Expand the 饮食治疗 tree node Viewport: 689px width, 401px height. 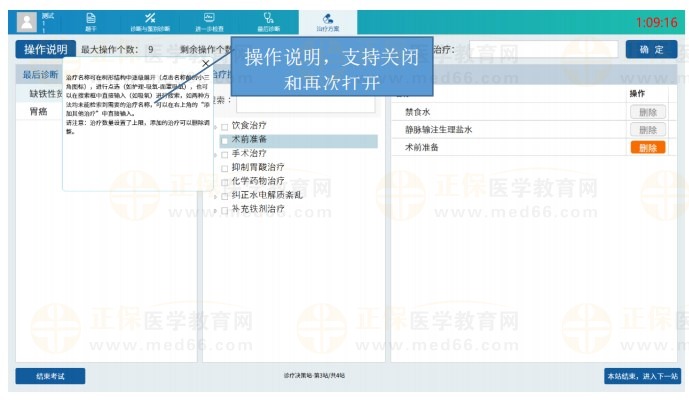[x=215, y=126]
